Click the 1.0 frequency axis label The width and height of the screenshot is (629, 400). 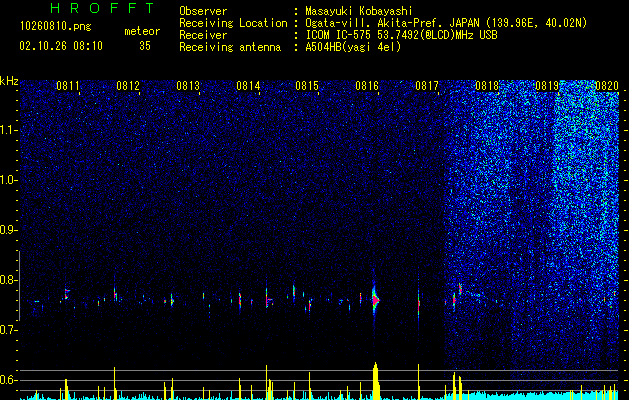point(8,180)
